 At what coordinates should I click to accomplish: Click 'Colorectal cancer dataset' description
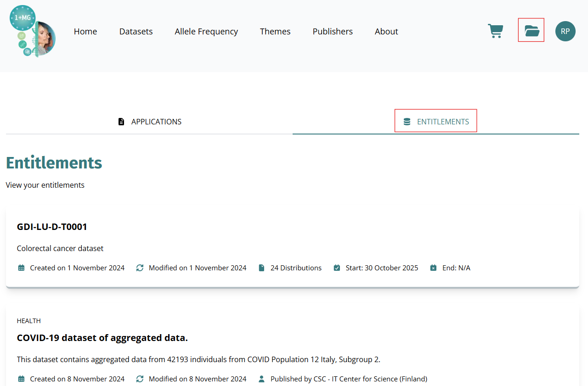pyautogui.click(x=60, y=248)
